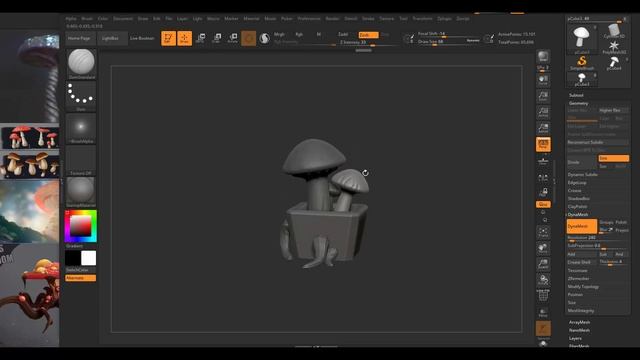
Task: Select the Scale transform icon
Action: pyautogui.click(x=217, y=38)
